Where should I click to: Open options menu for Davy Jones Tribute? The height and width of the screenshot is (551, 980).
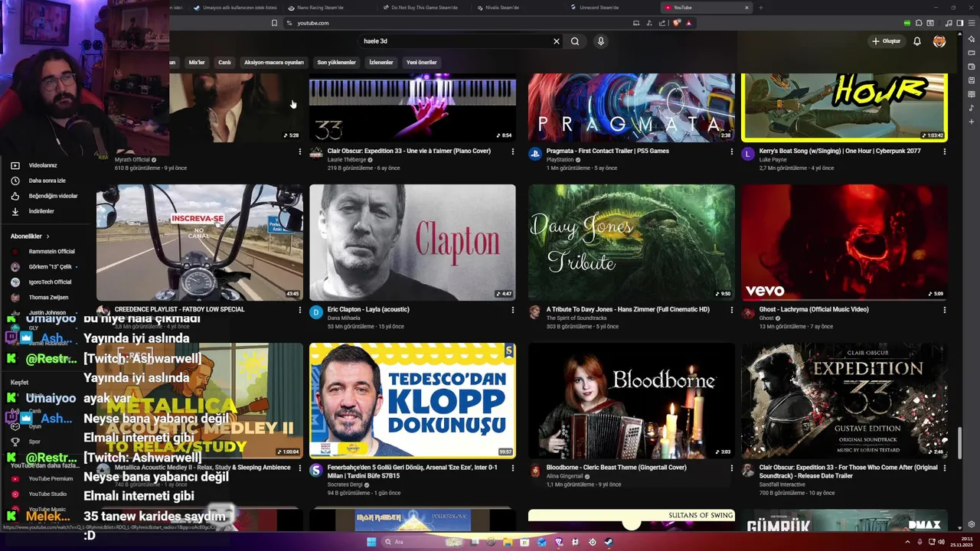(x=732, y=310)
